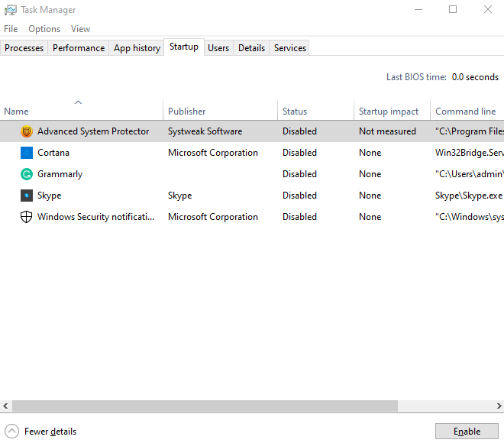
Task: Click Windows Security's Microsoft Corporation publisher cell
Action: 213,217
